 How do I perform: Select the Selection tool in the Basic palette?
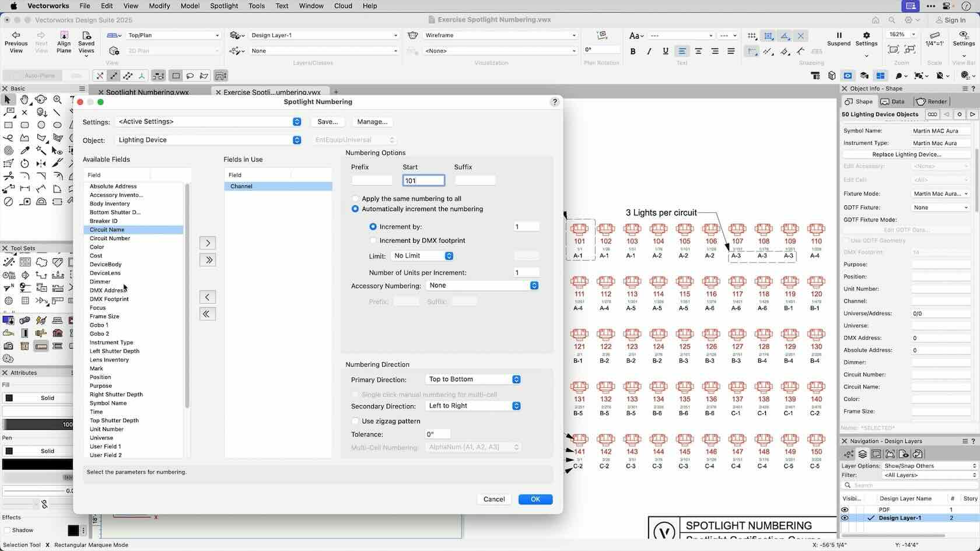tap(8, 99)
